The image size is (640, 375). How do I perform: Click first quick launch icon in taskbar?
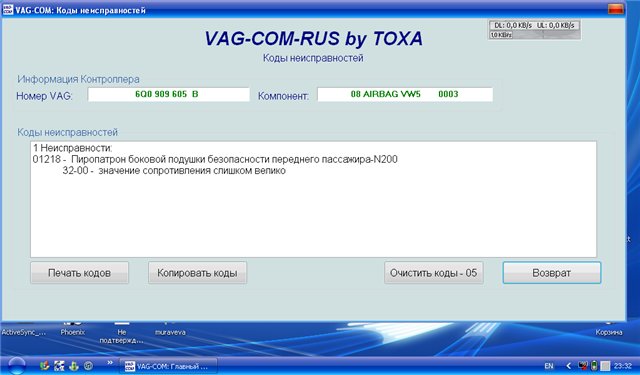pyautogui.click(x=44, y=366)
